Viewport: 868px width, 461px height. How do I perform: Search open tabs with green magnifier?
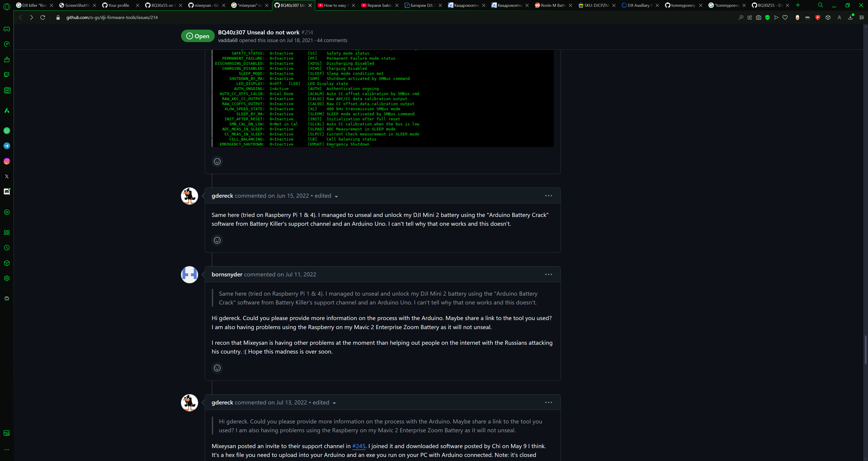tap(821, 5)
